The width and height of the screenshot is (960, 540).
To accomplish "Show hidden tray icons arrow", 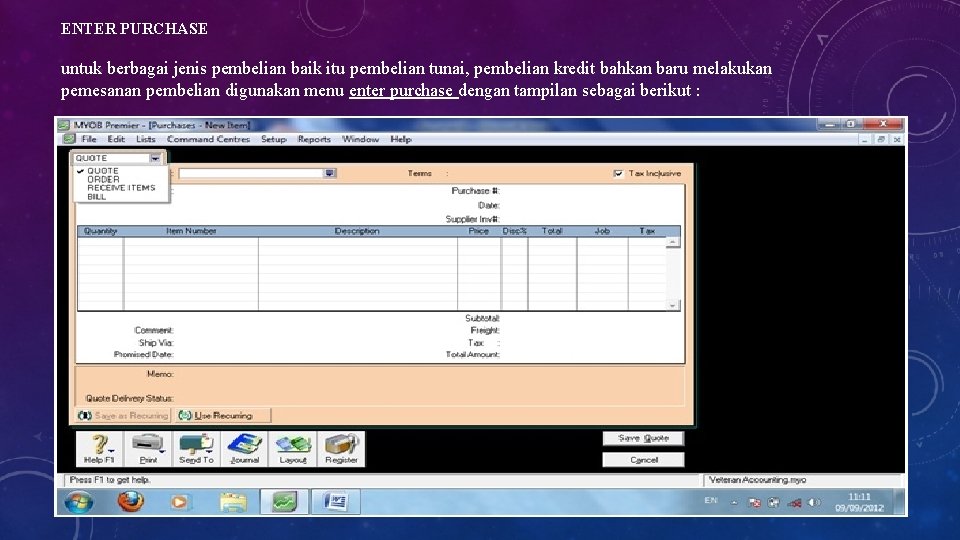I will click(734, 503).
